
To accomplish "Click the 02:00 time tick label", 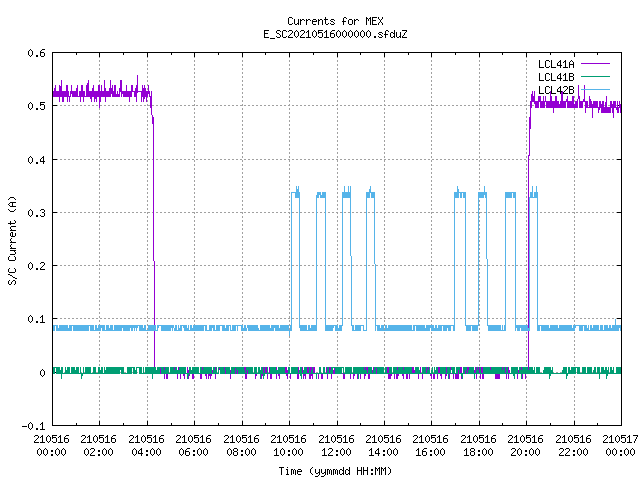I will pos(98,452).
